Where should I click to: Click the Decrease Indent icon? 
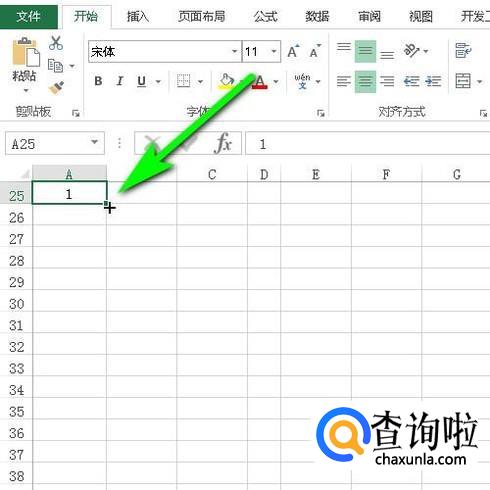pyautogui.click(x=411, y=81)
